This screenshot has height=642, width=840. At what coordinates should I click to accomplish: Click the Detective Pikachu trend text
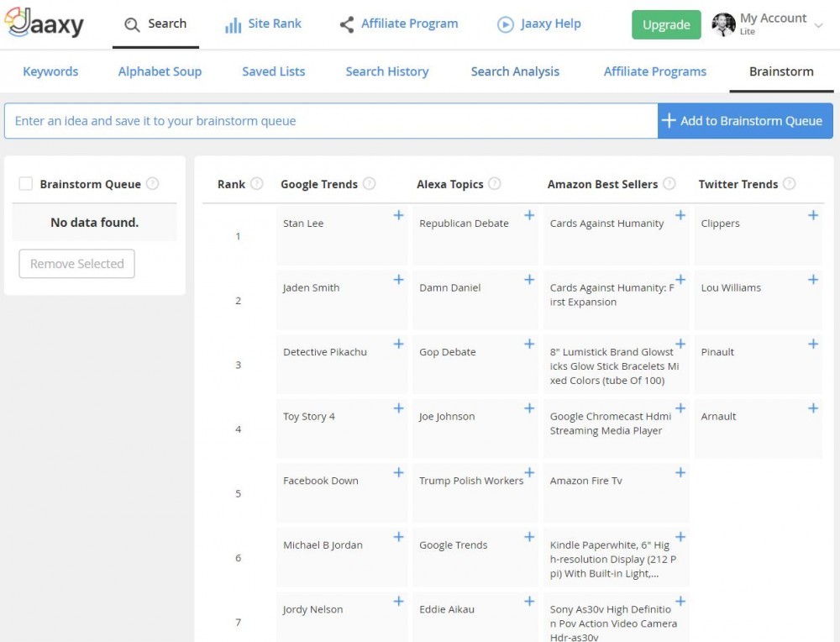325,352
